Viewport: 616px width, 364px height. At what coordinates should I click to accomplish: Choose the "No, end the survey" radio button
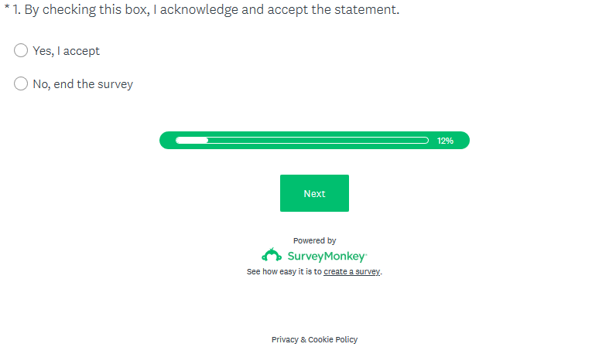21,83
